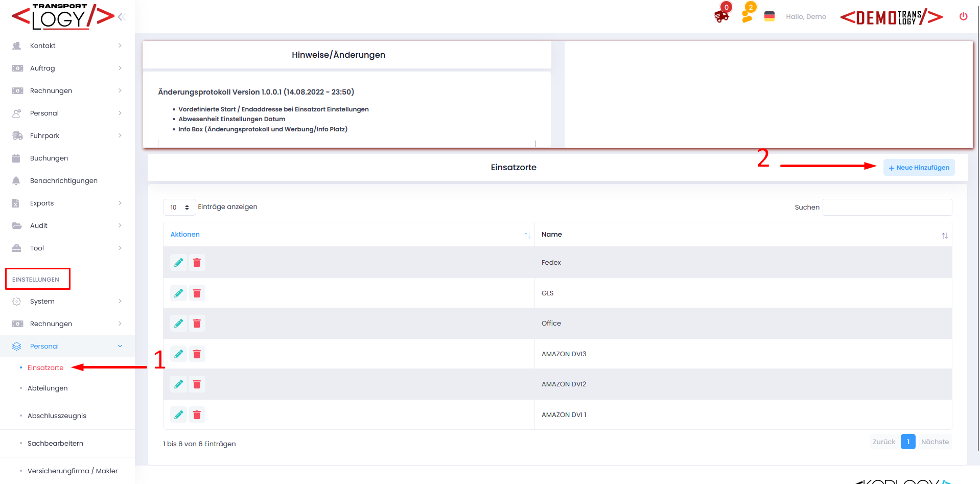Screen dimensions: 980x484
Task: Expand the Fuhrpark menu
Action: (67, 136)
